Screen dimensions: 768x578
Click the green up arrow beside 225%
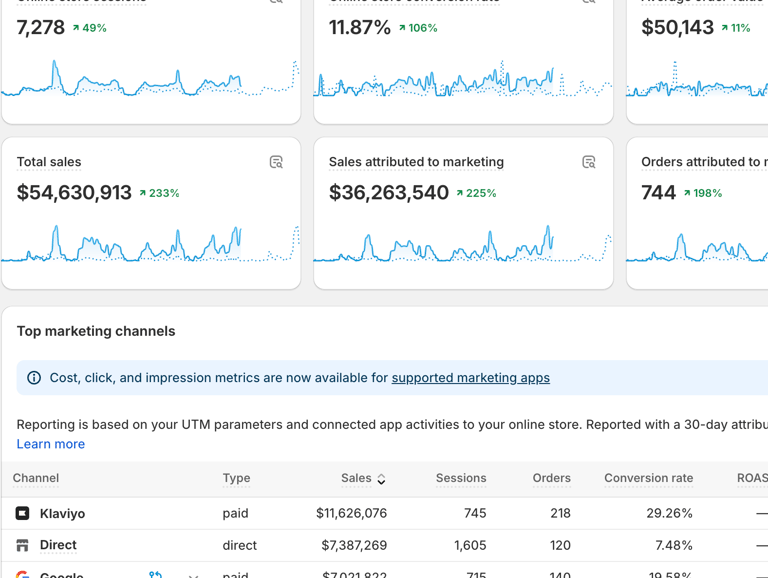(459, 193)
